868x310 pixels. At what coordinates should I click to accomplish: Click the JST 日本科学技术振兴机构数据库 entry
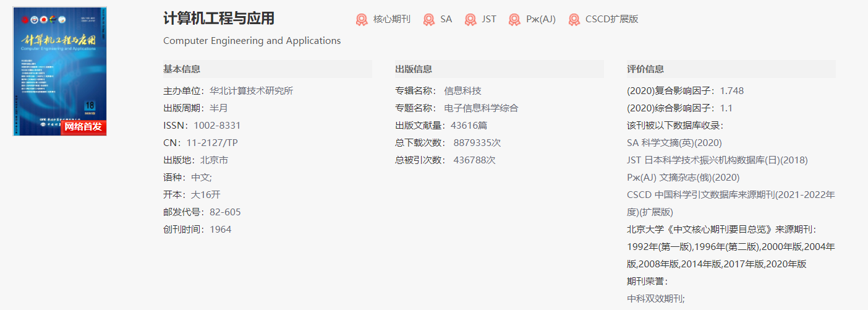click(717, 160)
